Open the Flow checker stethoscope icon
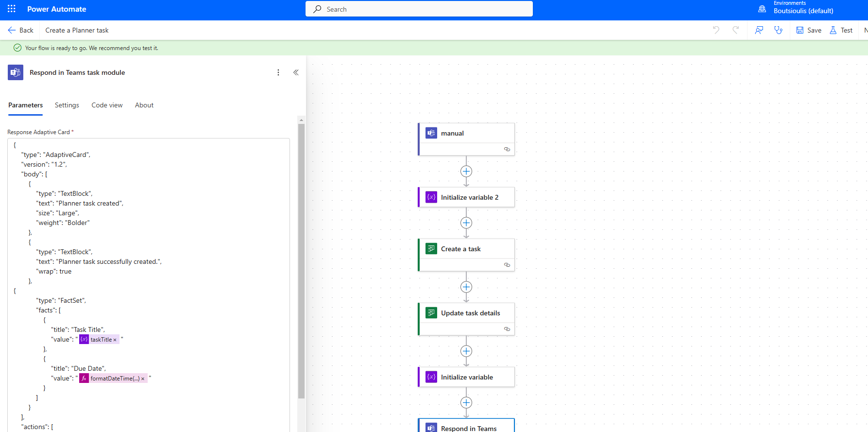 (x=779, y=30)
